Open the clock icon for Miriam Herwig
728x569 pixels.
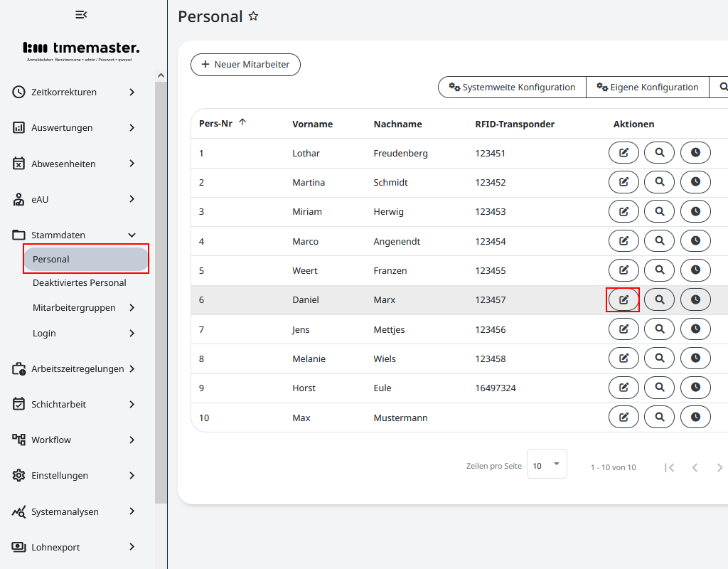tap(695, 211)
